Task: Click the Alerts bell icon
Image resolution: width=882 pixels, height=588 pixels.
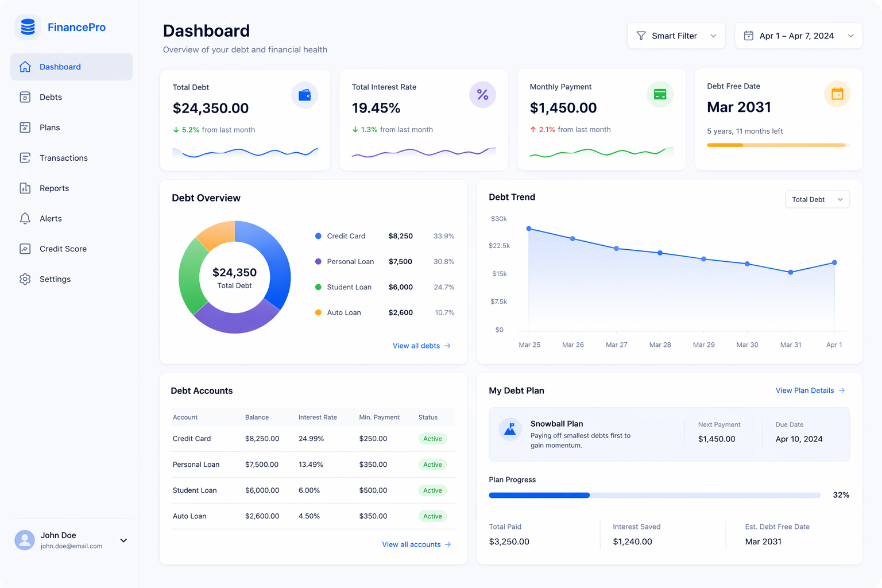Action: pos(25,219)
